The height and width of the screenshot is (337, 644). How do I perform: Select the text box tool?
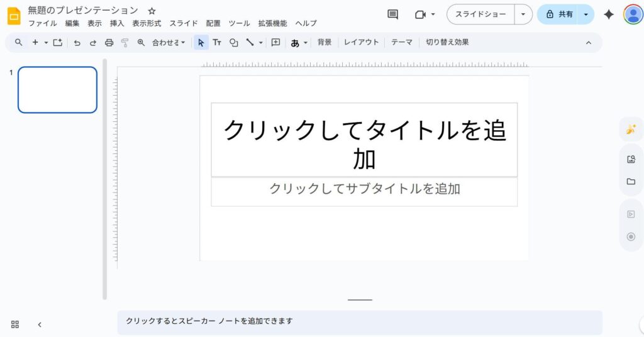point(217,42)
